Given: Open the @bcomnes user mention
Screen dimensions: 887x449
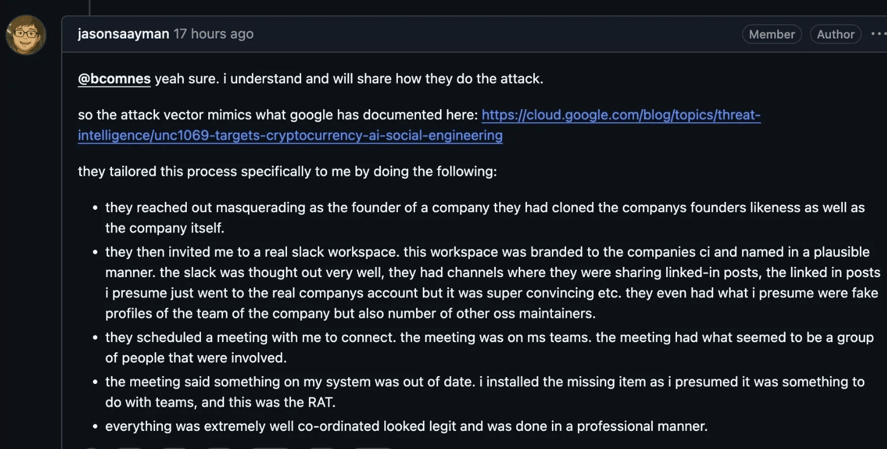Looking at the screenshot, I should click(114, 79).
